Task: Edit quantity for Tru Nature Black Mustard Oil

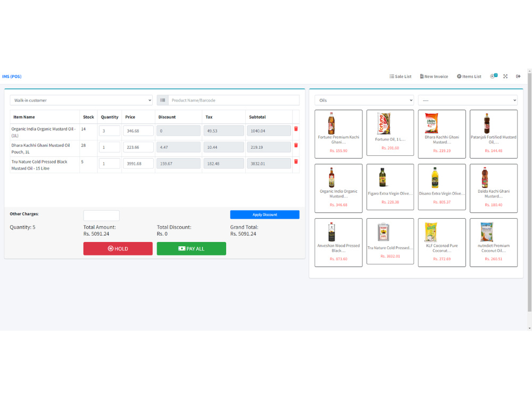Action: click(x=110, y=163)
